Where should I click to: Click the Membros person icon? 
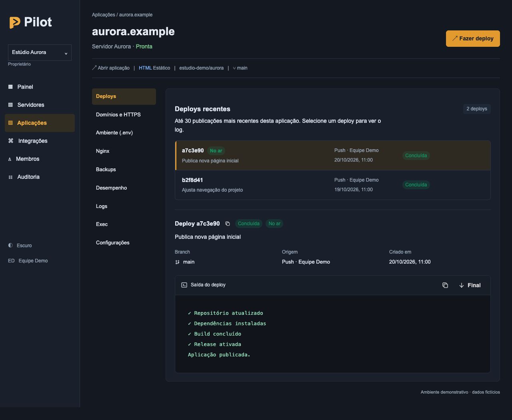[10, 159]
